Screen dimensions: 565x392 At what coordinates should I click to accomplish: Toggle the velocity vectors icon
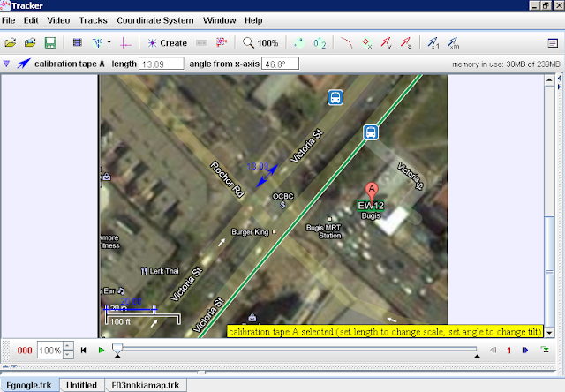coord(387,43)
